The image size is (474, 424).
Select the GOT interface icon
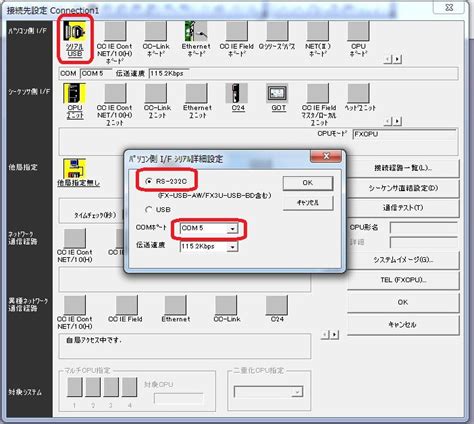[x=277, y=93]
